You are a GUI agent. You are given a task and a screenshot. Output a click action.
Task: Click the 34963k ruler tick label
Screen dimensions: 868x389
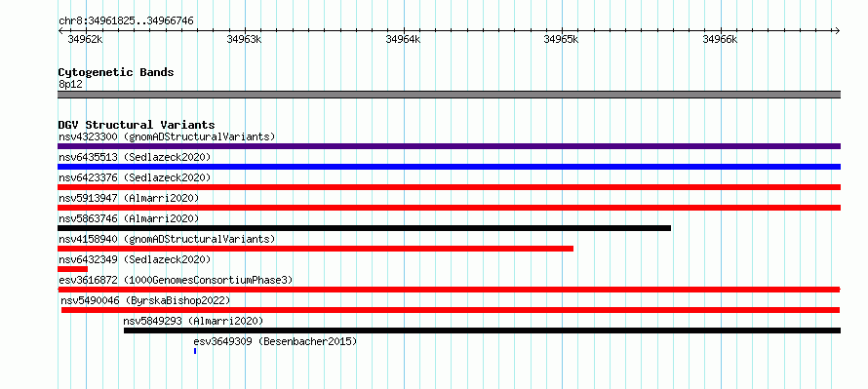[x=244, y=39]
